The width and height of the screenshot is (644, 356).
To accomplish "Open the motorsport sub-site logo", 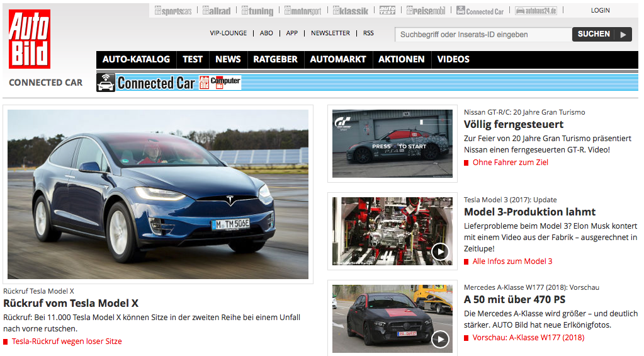I will (x=303, y=11).
